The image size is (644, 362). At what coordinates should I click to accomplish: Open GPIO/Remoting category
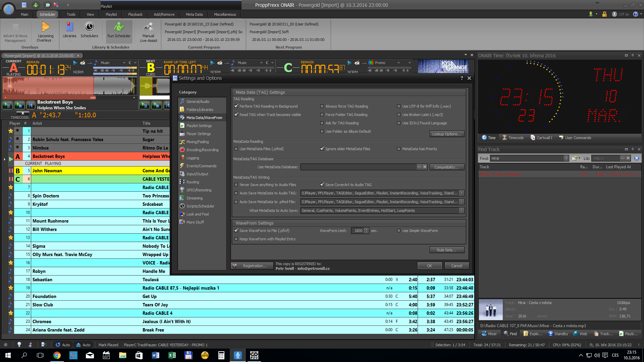(x=199, y=190)
